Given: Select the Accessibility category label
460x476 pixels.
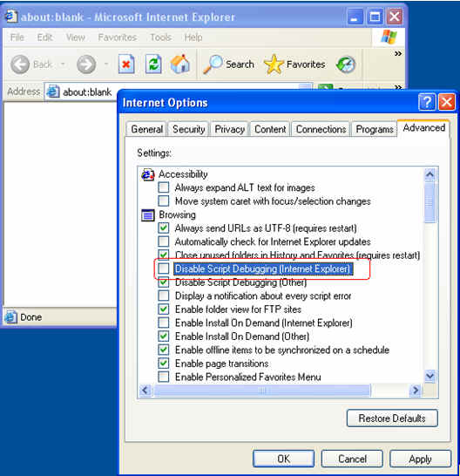Looking at the screenshot, I should (183, 174).
